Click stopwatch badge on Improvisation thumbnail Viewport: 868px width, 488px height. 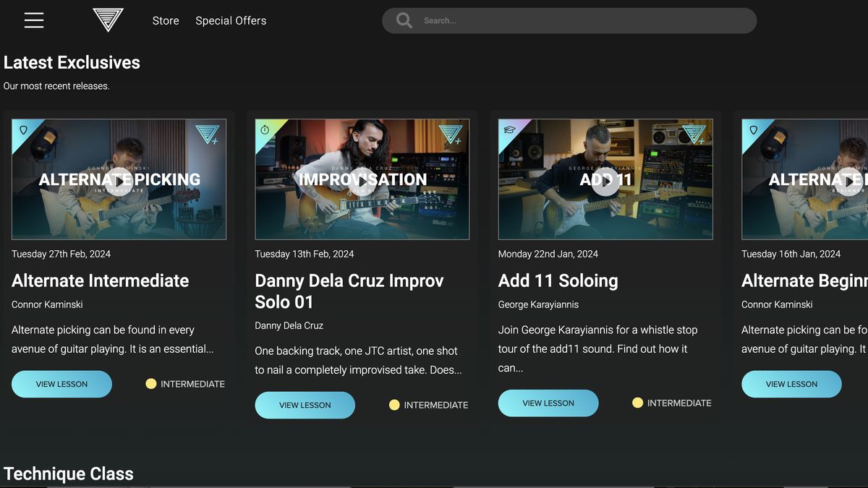coord(265,129)
